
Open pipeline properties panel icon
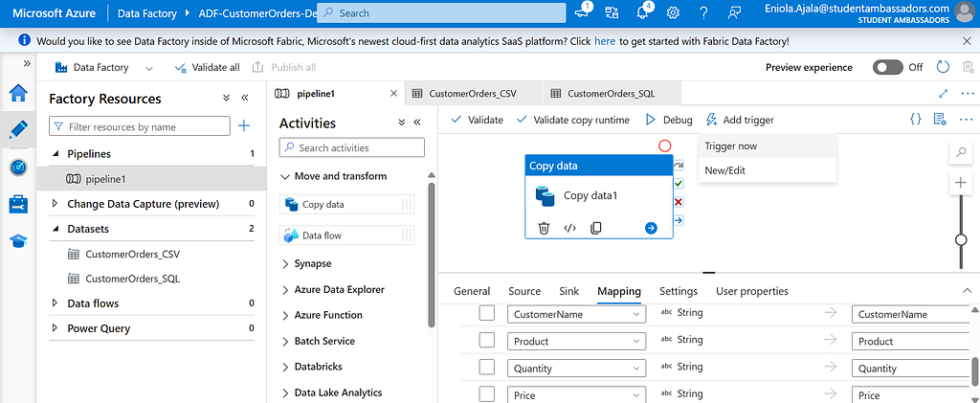[940, 120]
